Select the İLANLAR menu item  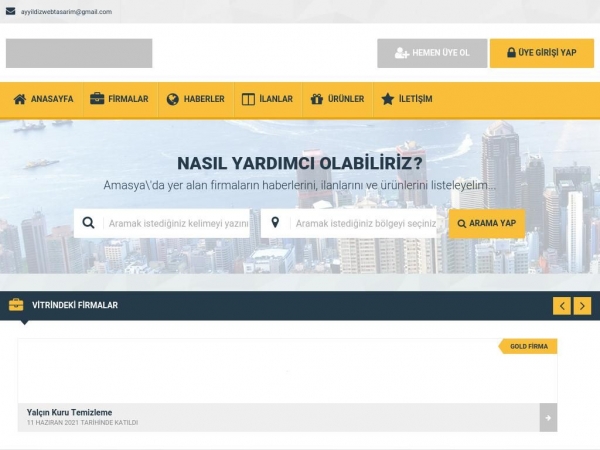tap(267, 99)
